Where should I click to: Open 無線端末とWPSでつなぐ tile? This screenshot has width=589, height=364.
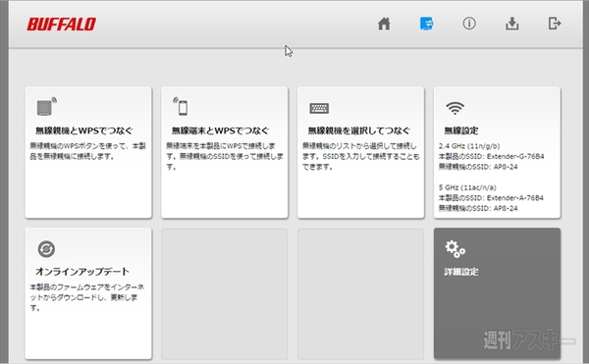point(225,152)
